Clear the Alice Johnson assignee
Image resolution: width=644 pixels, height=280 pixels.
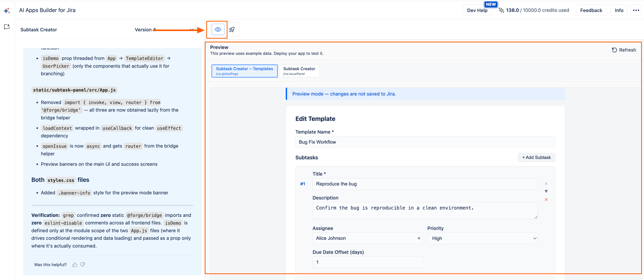pos(419,238)
